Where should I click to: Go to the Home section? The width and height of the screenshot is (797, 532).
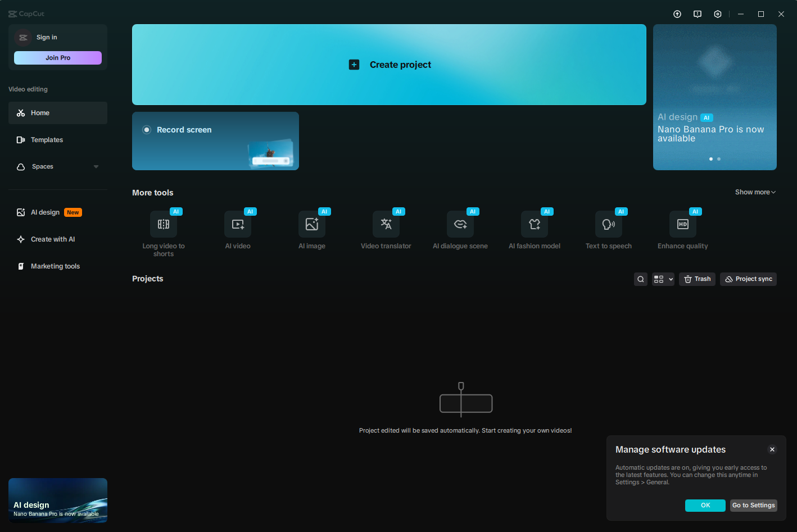58,113
